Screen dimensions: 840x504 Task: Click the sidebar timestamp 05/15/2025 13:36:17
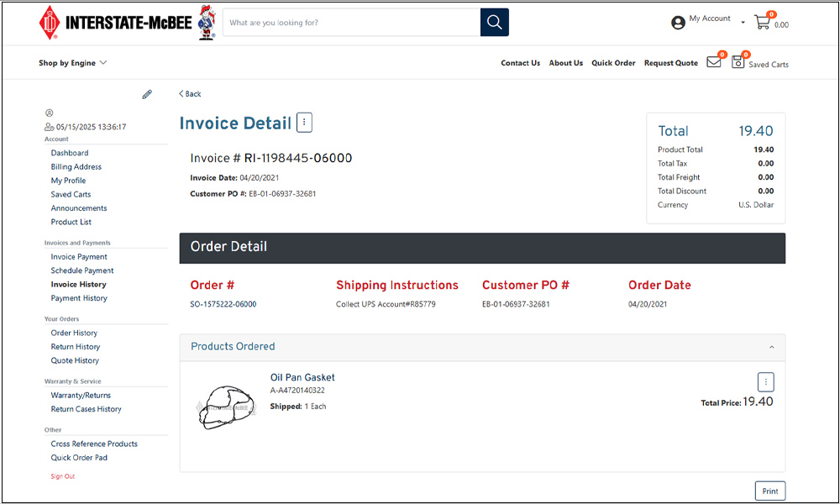click(x=91, y=127)
